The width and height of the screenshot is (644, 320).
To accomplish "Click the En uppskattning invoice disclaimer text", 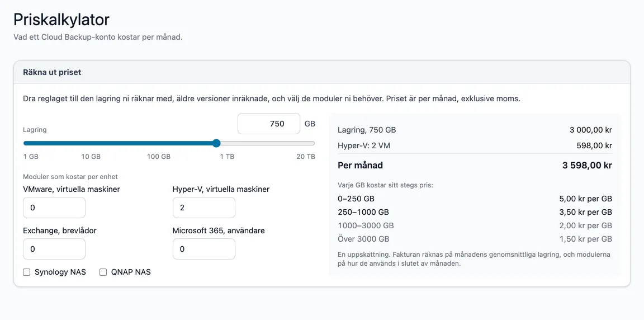I will point(474,259).
